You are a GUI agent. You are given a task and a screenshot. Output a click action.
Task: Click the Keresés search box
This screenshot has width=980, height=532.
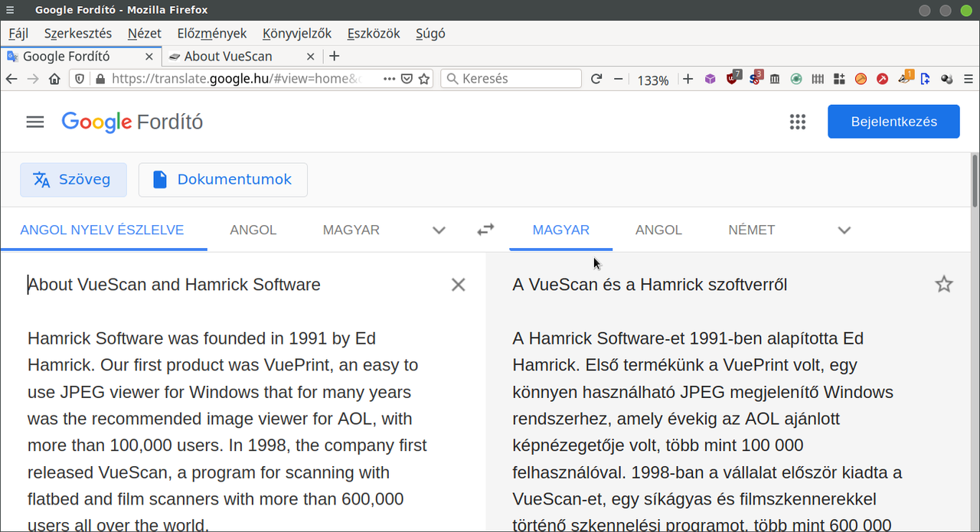pyautogui.click(x=511, y=79)
